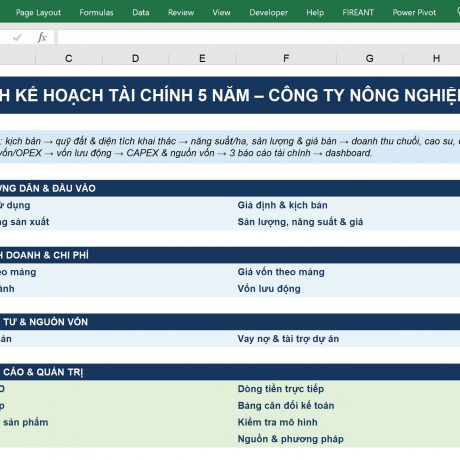Open the Formulas ribbon tab

point(96,13)
